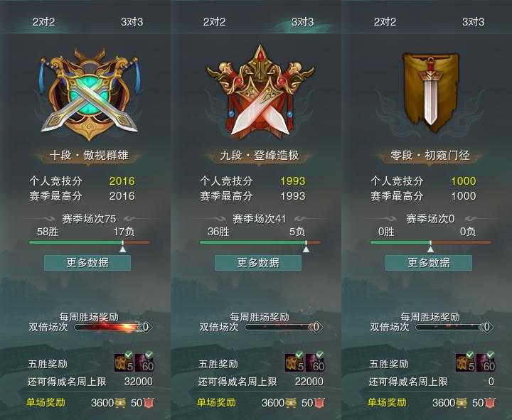Screen dimensions: 512x420
Task: Click middle panel purple gem 60 reward
Action: tap(316, 362)
